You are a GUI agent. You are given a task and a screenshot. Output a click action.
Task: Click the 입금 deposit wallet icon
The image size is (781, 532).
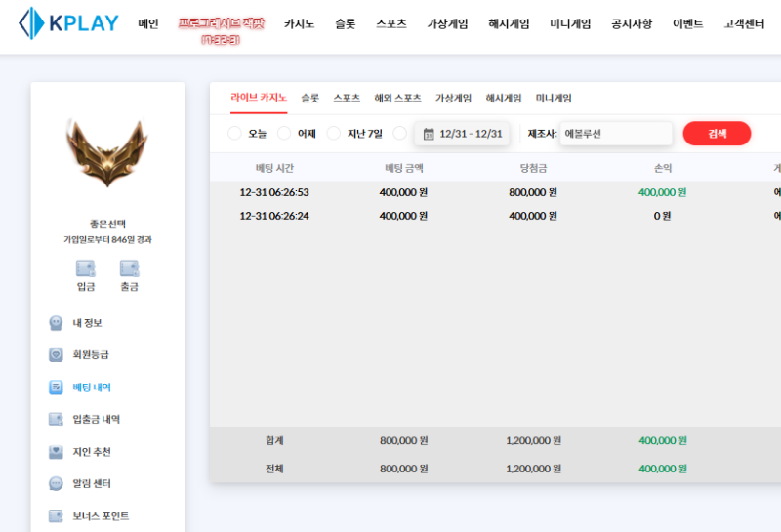pyautogui.click(x=86, y=268)
